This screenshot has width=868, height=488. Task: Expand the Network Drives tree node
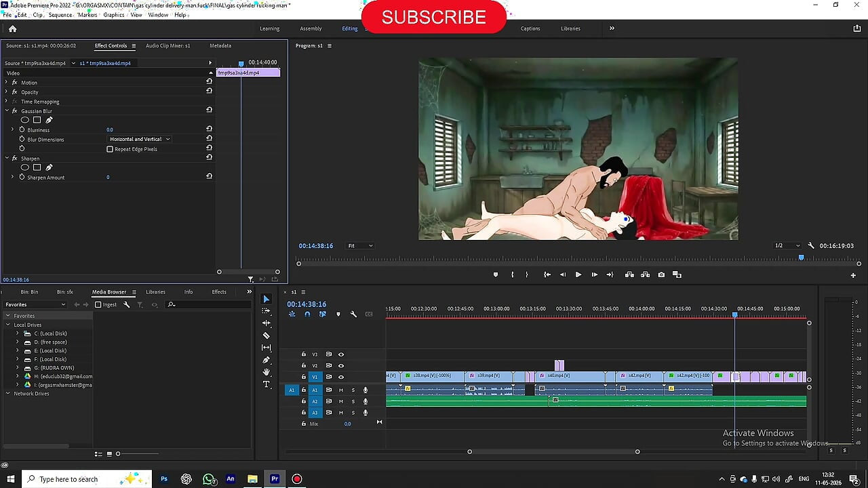click(8, 393)
